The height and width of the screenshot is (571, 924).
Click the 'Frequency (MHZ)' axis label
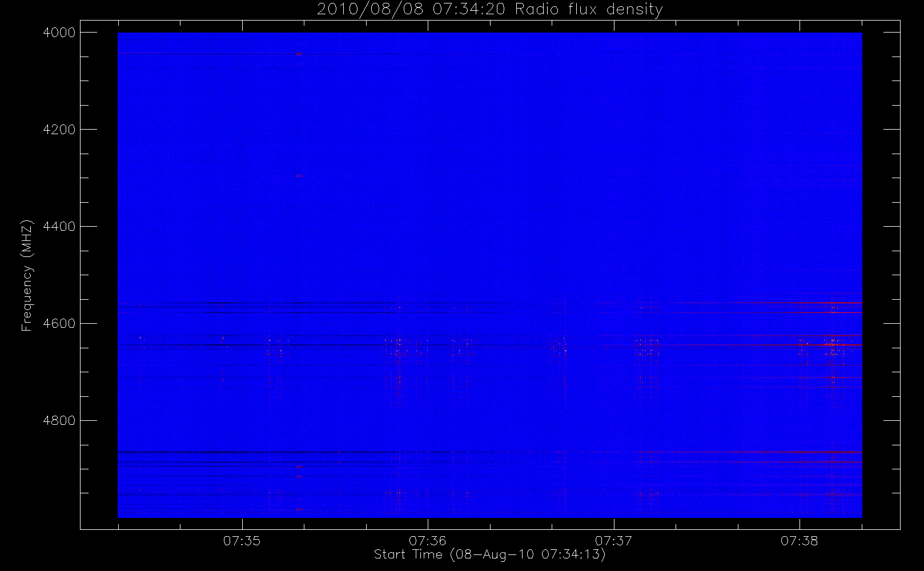(x=26, y=275)
